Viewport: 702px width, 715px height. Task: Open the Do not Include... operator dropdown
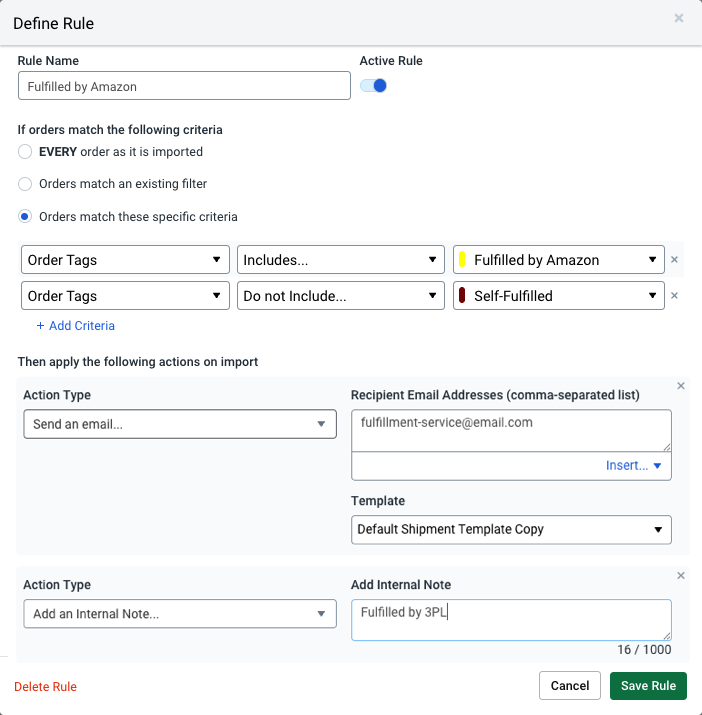[x=340, y=296]
